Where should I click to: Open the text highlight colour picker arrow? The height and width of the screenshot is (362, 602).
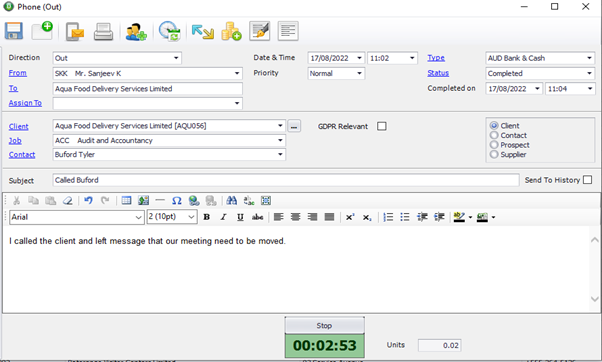pyautogui.click(x=470, y=217)
